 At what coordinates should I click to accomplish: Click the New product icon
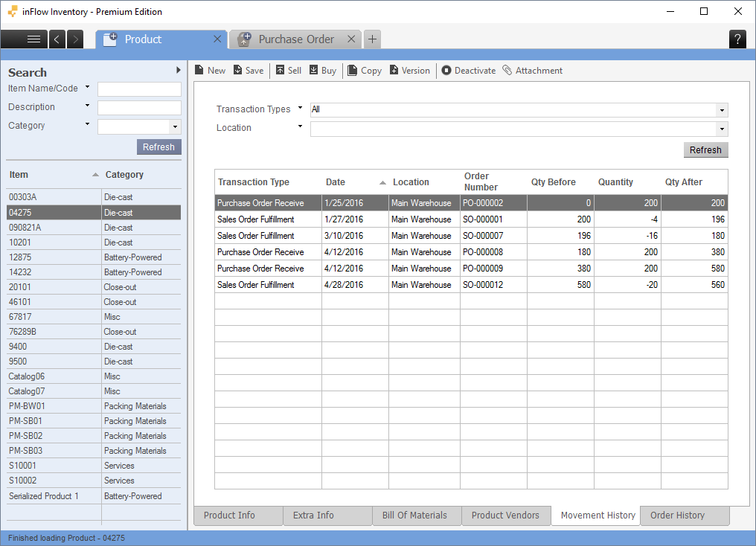coord(199,71)
